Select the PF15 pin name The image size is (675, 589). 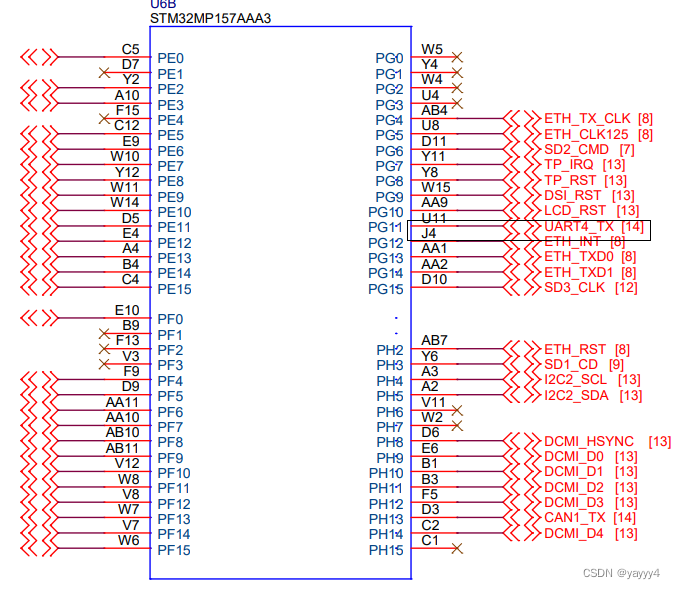tap(174, 550)
